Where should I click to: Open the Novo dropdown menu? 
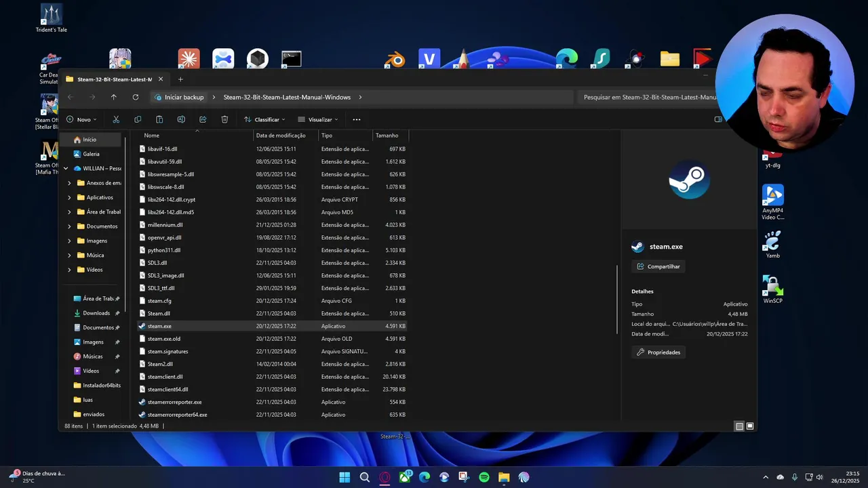(81, 119)
